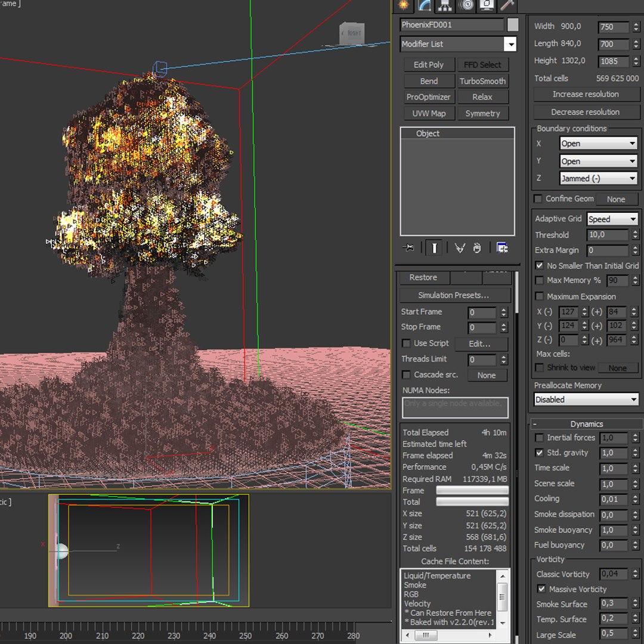Click the Time scale spinner arrows

[x=636, y=468]
